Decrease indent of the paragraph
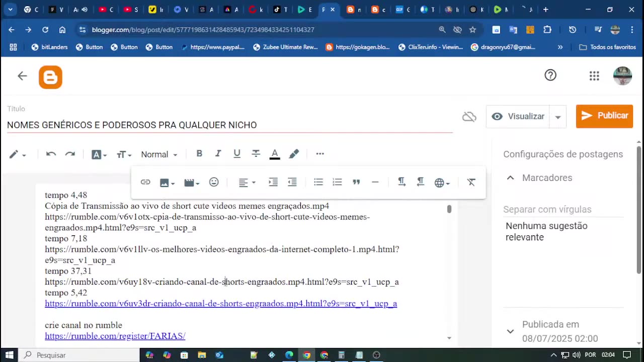The height and width of the screenshot is (362, 644). pyautogui.click(x=292, y=182)
